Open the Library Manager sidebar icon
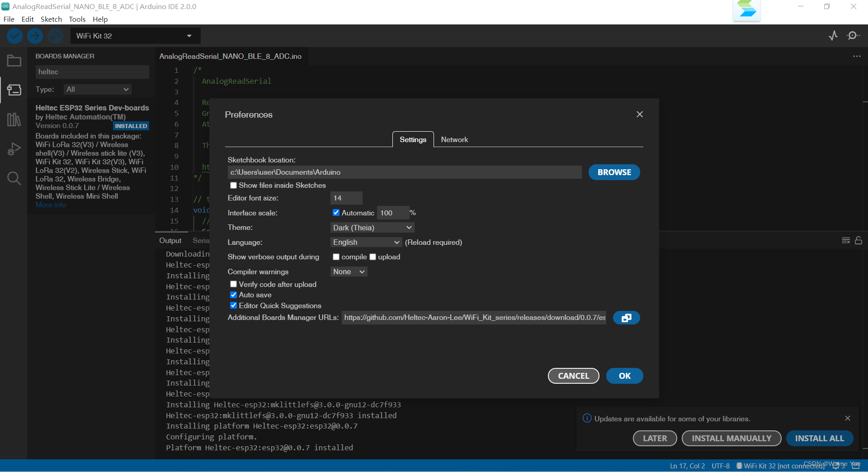Screen dimensions: 868x472 (x=14, y=119)
